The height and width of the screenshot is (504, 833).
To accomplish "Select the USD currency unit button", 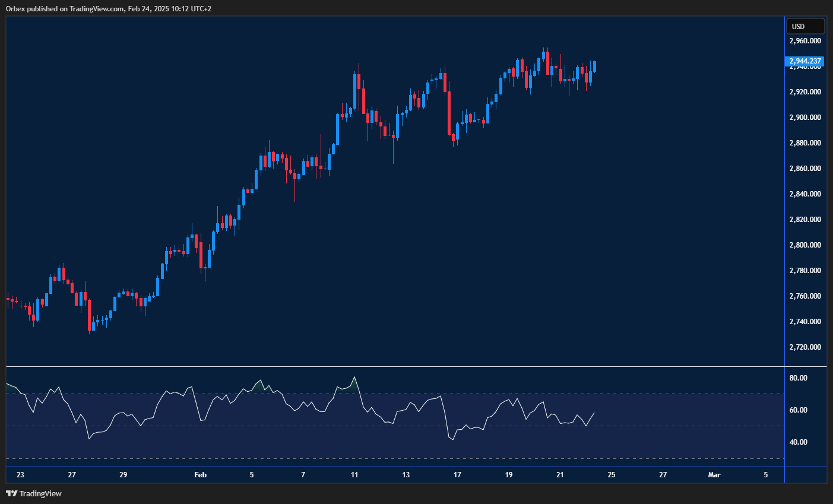I will (x=805, y=26).
